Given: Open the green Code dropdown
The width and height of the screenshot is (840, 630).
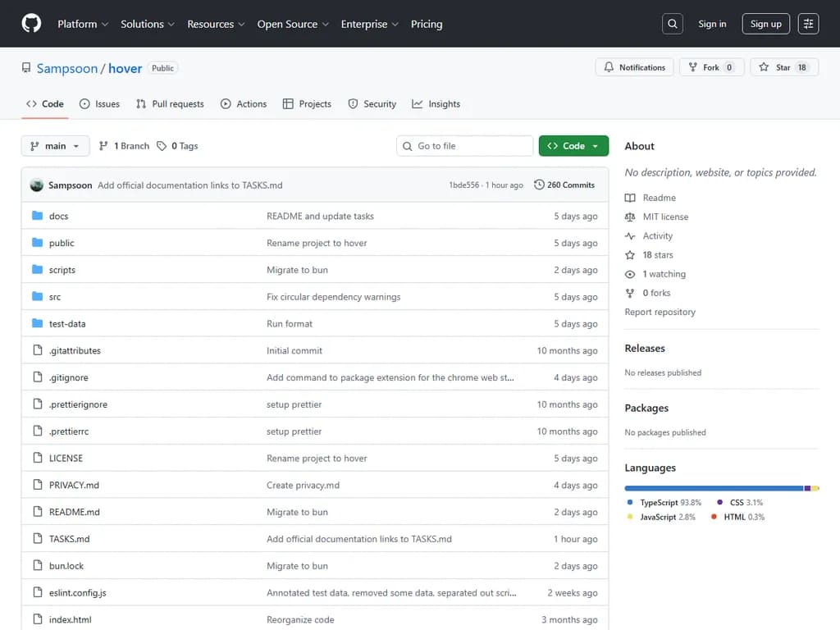Looking at the screenshot, I should tap(573, 146).
